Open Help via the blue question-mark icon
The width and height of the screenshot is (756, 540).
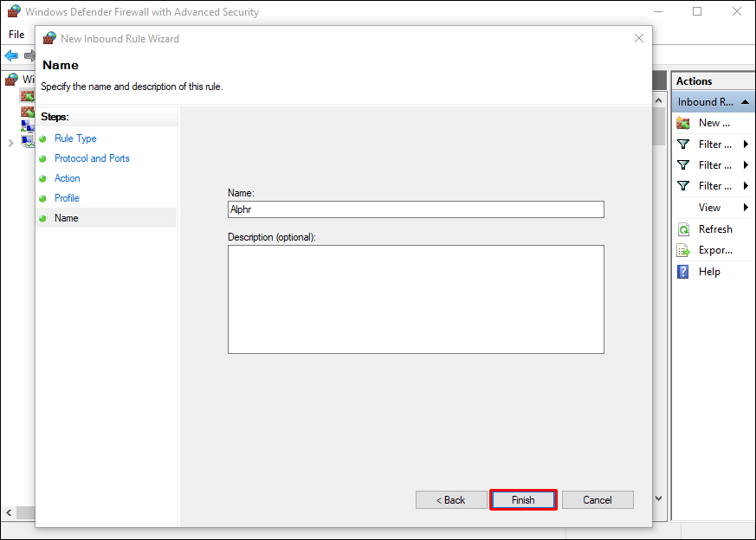(x=683, y=272)
